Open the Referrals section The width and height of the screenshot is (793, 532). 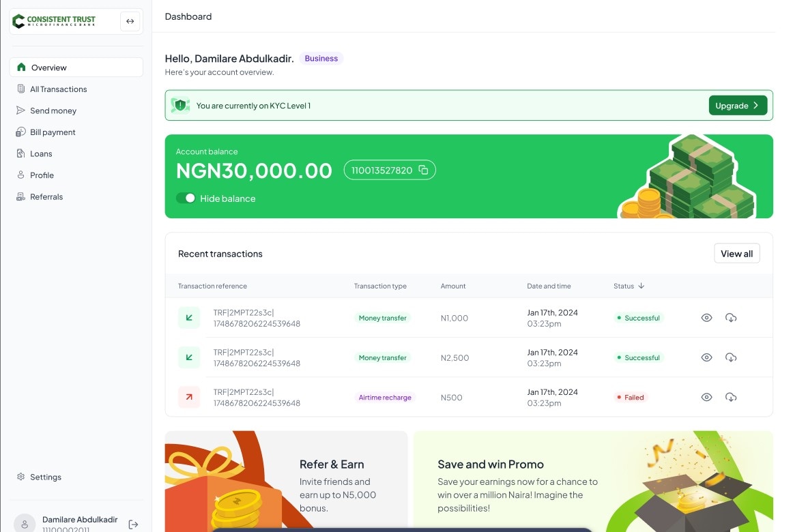46,196
